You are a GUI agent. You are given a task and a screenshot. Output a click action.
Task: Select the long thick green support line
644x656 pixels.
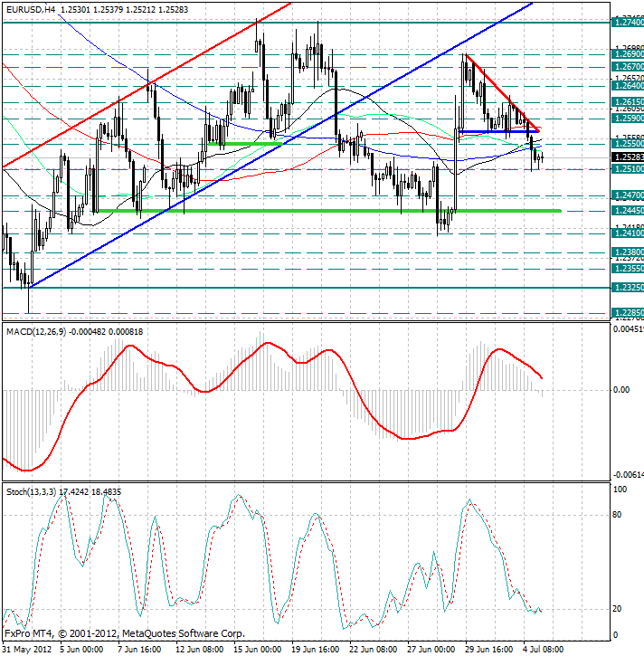[326, 211]
